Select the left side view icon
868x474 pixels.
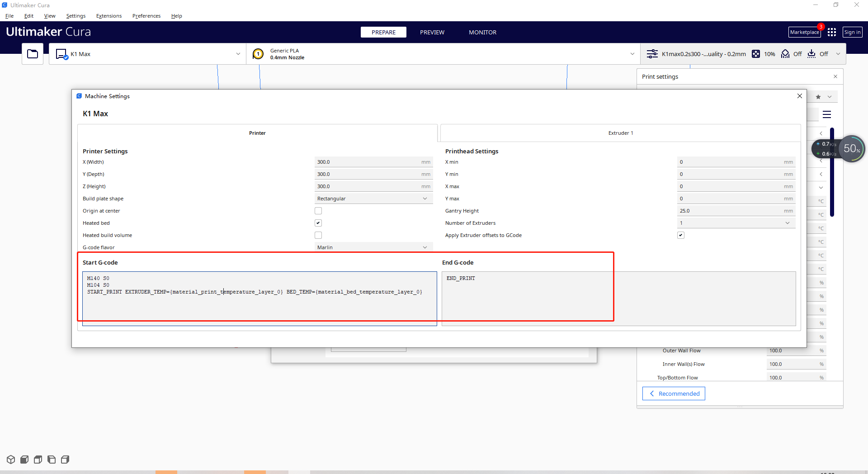(x=52, y=460)
